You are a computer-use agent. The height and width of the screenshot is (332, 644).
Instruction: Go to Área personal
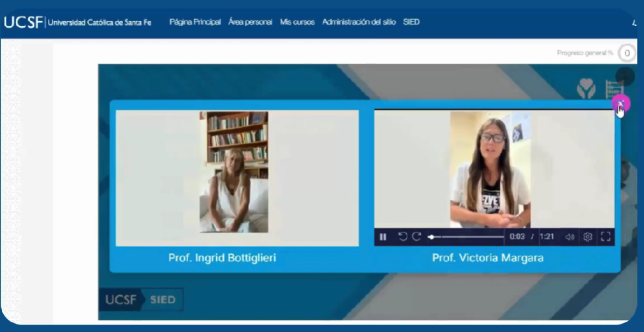click(x=250, y=22)
